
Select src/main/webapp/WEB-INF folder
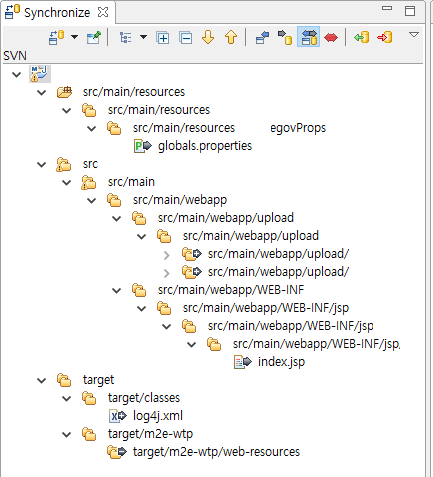tap(231, 290)
